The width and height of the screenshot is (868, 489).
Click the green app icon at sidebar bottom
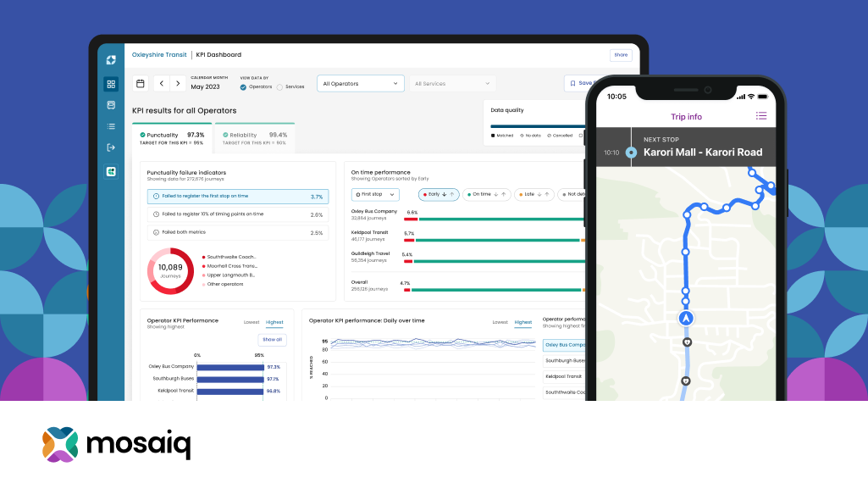point(110,170)
